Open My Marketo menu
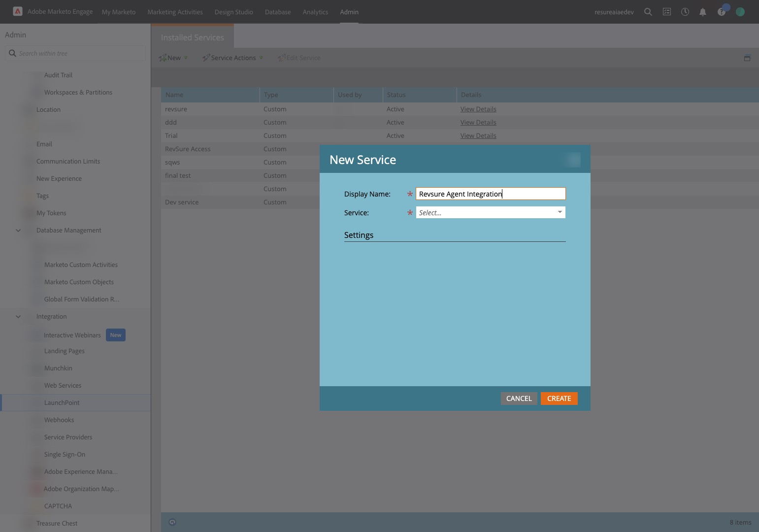The image size is (759, 532). pyautogui.click(x=119, y=12)
